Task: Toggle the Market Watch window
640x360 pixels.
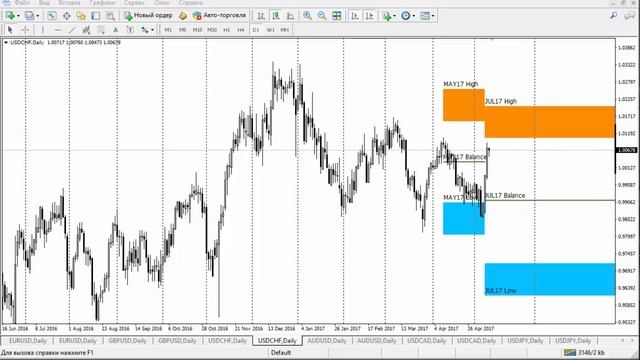Action: point(52,16)
